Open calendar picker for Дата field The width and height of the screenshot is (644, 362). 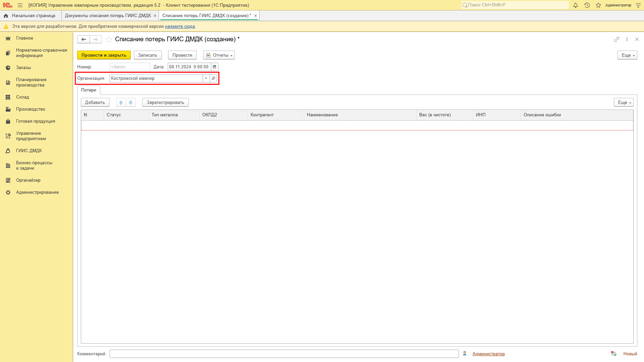pyautogui.click(x=215, y=67)
